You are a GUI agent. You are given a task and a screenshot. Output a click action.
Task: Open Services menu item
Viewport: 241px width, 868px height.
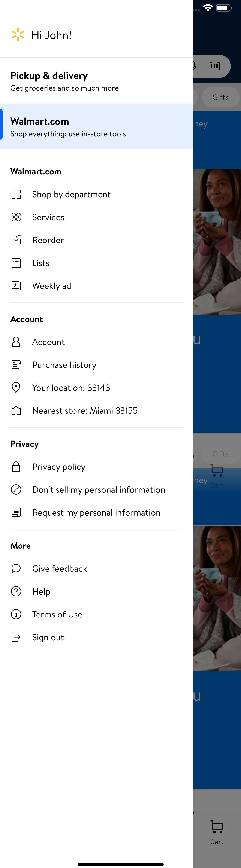coord(97,217)
